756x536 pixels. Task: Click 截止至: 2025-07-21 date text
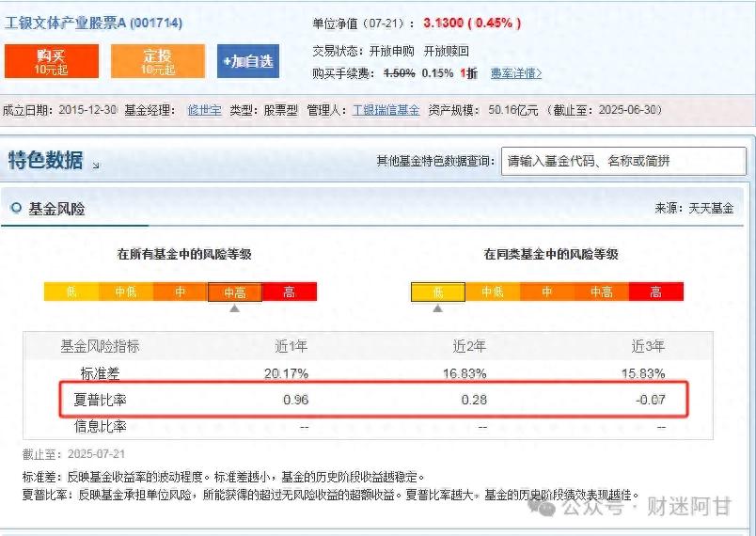pyautogui.click(x=73, y=454)
